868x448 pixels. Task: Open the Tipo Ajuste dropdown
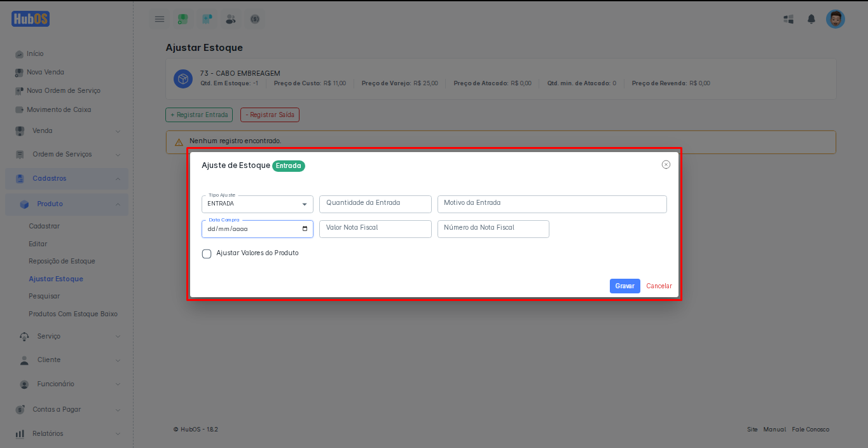tap(257, 204)
